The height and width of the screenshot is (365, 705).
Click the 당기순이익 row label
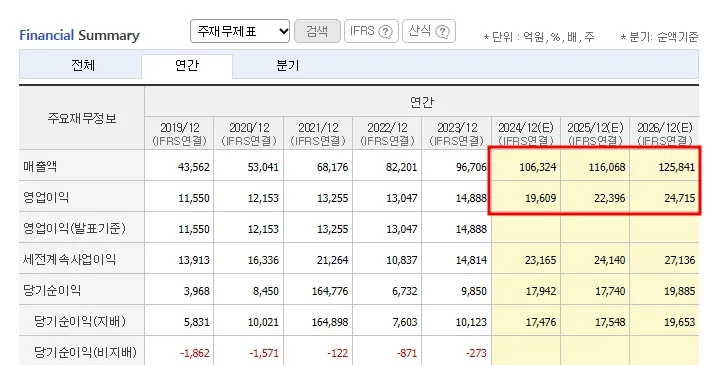[52, 290]
